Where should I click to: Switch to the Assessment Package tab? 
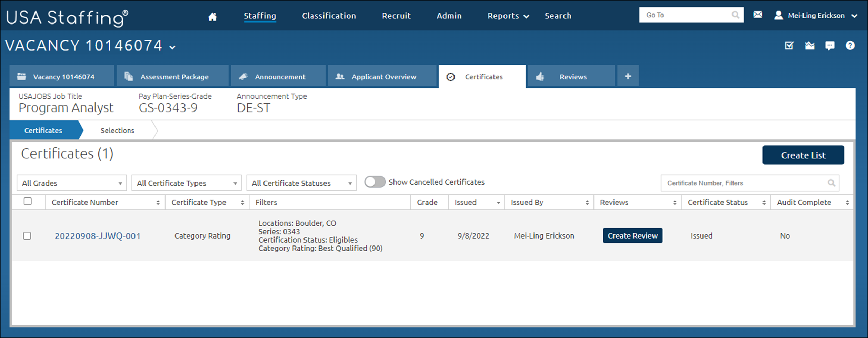172,76
